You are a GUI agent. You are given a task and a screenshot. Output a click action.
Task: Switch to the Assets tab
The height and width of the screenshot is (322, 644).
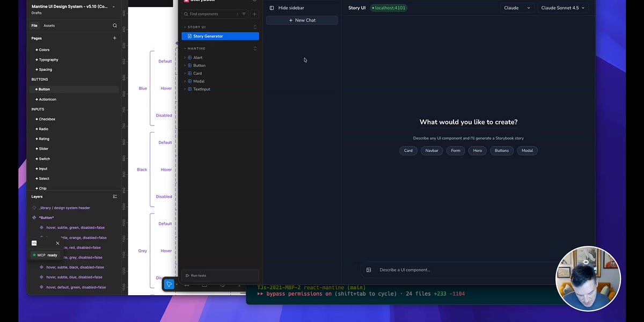tap(49, 25)
